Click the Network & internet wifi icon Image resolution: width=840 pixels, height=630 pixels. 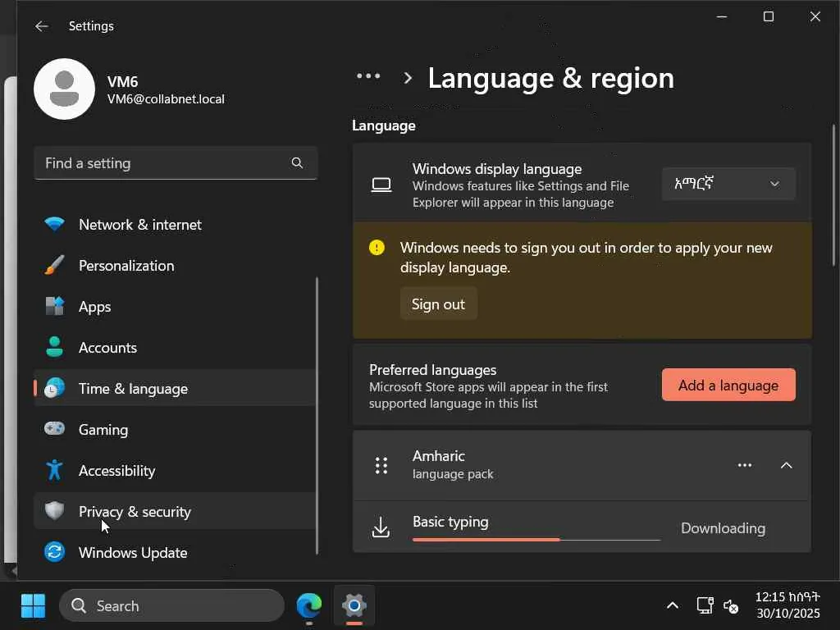tap(55, 224)
